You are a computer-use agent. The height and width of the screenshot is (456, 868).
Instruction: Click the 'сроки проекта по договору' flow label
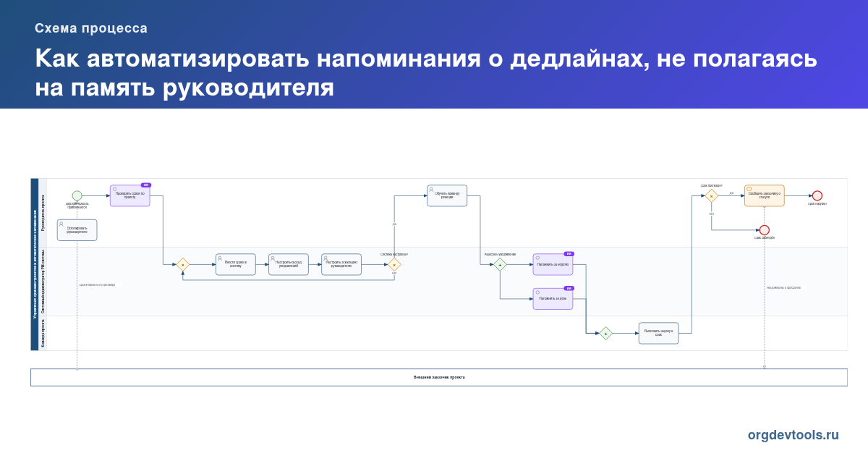[x=98, y=284]
